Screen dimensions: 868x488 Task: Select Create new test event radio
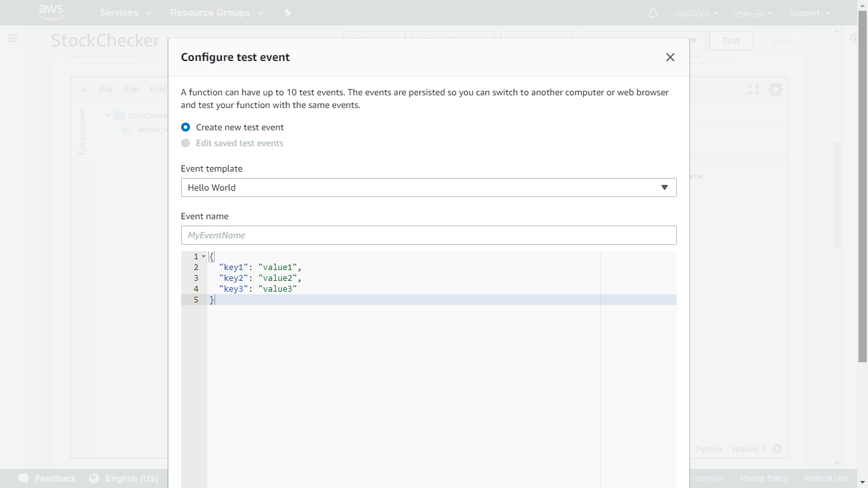click(x=186, y=127)
